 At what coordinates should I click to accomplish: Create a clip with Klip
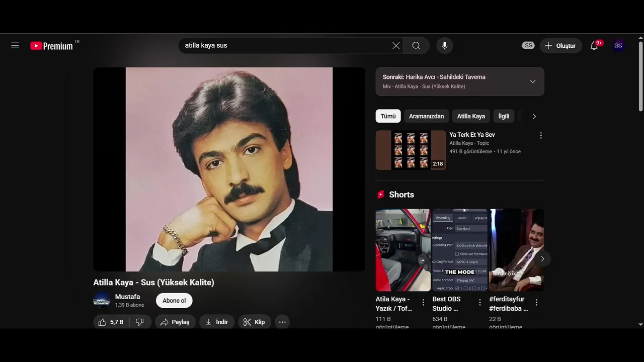(255, 322)
